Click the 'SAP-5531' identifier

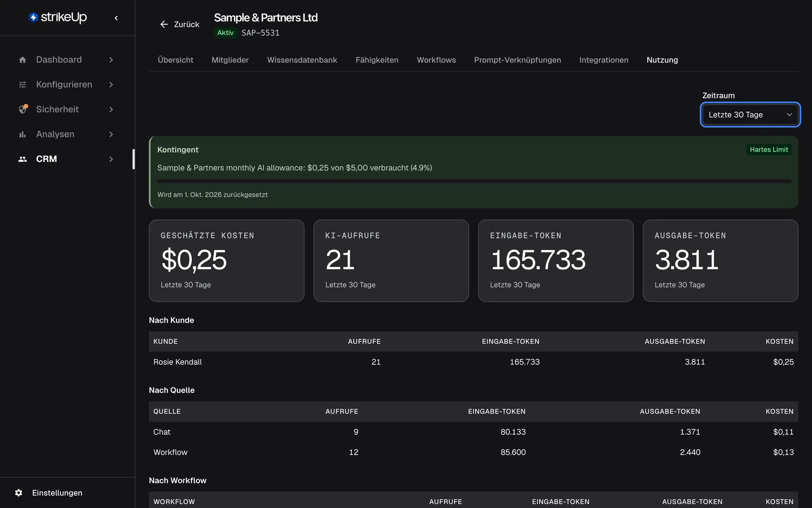260,33
